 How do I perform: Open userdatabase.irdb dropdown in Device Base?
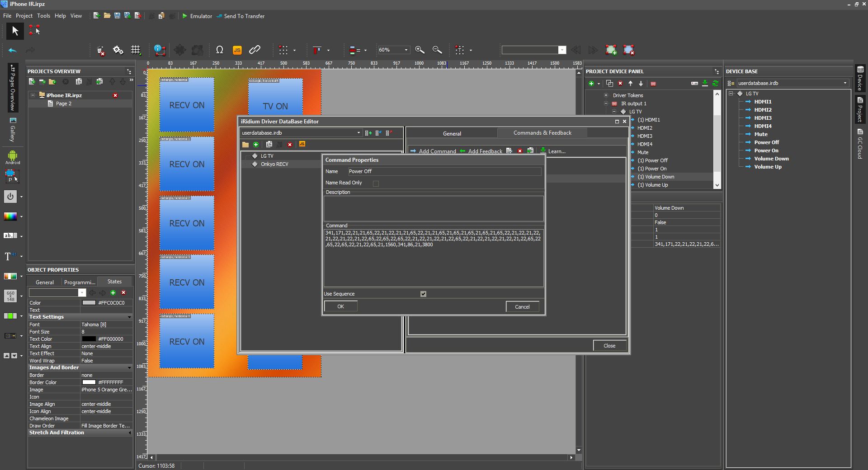click(845, 83)
